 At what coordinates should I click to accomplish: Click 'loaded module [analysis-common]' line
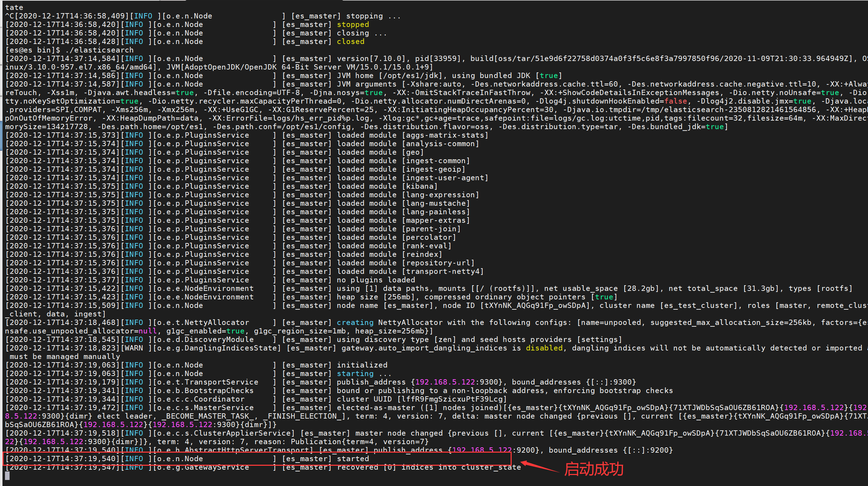[408, 144]
